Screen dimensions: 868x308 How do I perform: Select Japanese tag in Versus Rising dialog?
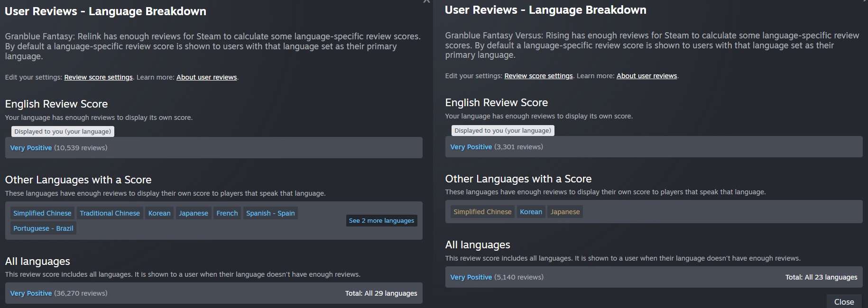coord(565,212)
